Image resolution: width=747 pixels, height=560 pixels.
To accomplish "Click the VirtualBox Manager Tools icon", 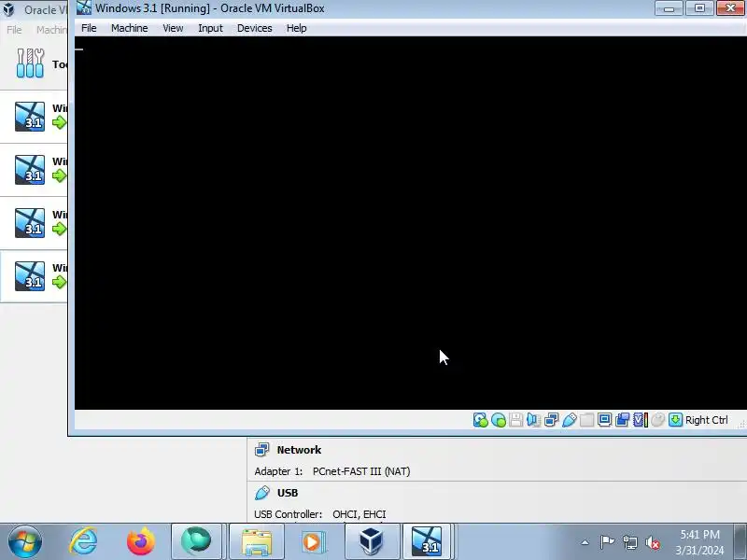I will 30,63.
